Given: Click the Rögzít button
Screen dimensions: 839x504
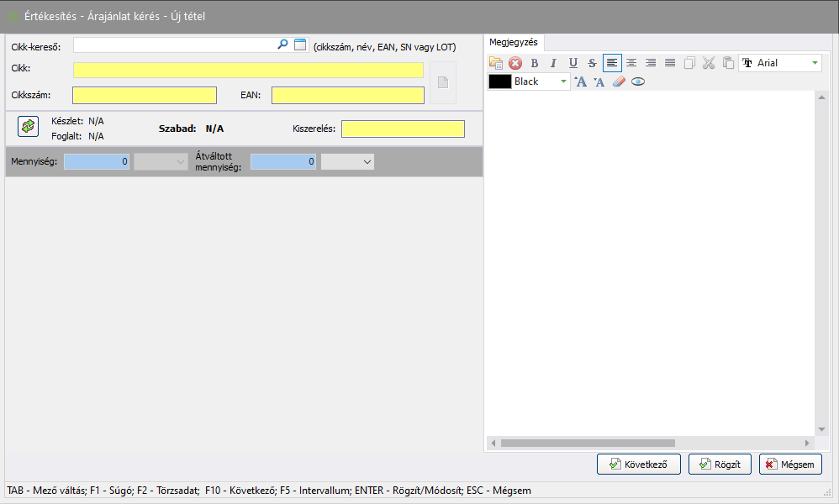Looking at the screenshot, I should point(720,464).
